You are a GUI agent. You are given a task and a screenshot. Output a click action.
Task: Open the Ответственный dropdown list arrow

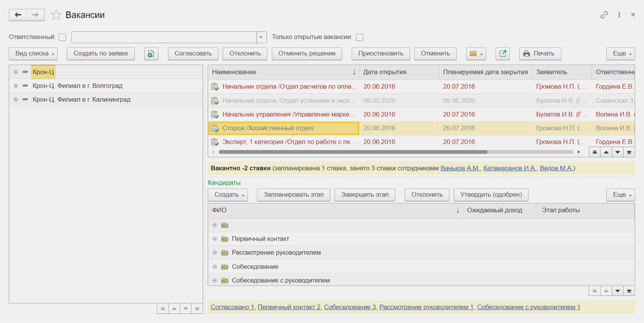[x=261, y=37]
